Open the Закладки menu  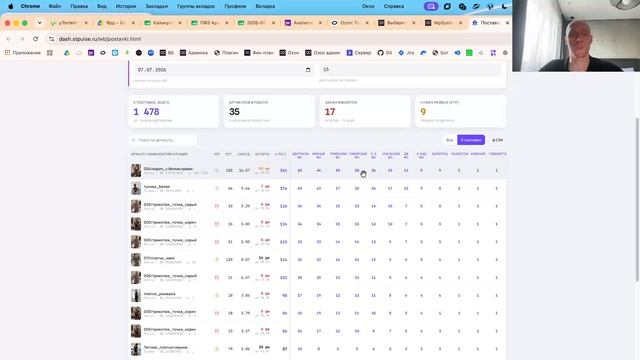click(156, 6)
